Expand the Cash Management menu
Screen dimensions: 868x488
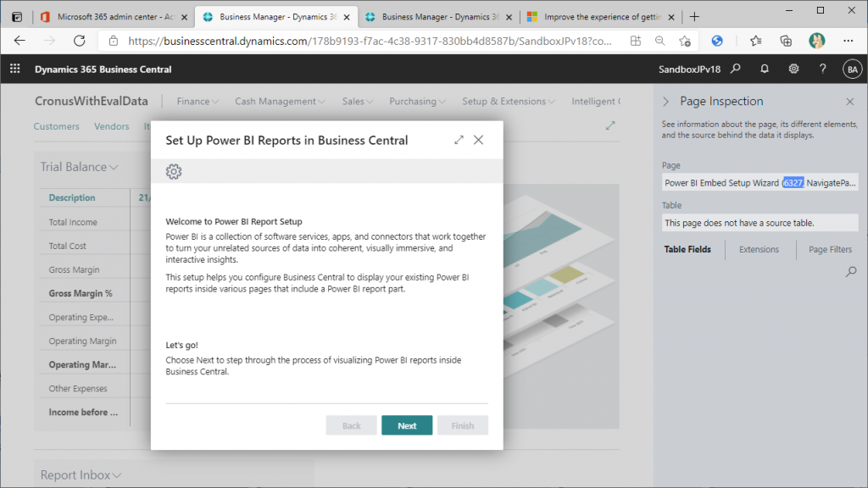point(280,102)
